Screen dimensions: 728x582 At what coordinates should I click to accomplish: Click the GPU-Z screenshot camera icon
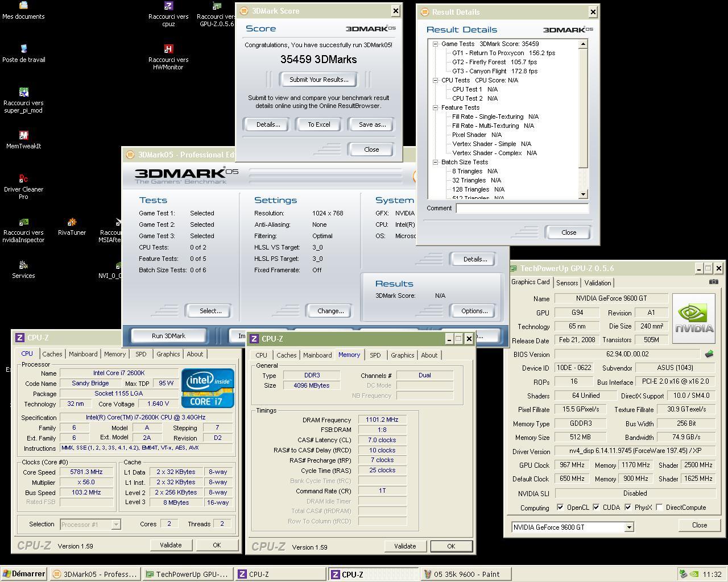tap(713, 282)
